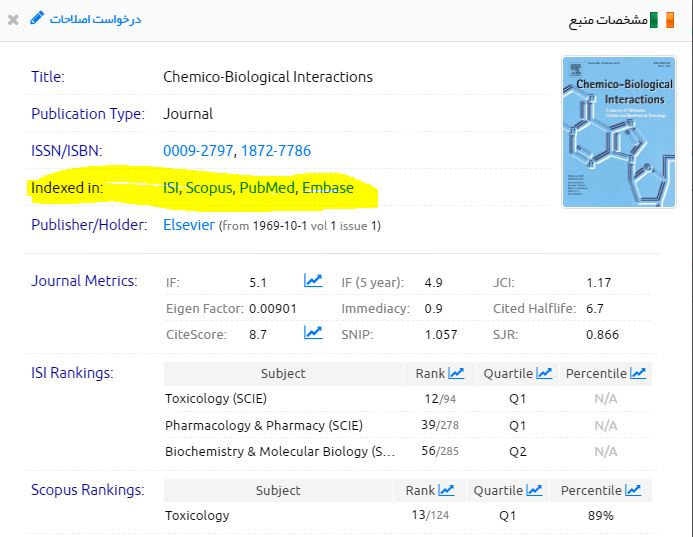
Task: Click the Scopus index link
Action: coord(209,188)
